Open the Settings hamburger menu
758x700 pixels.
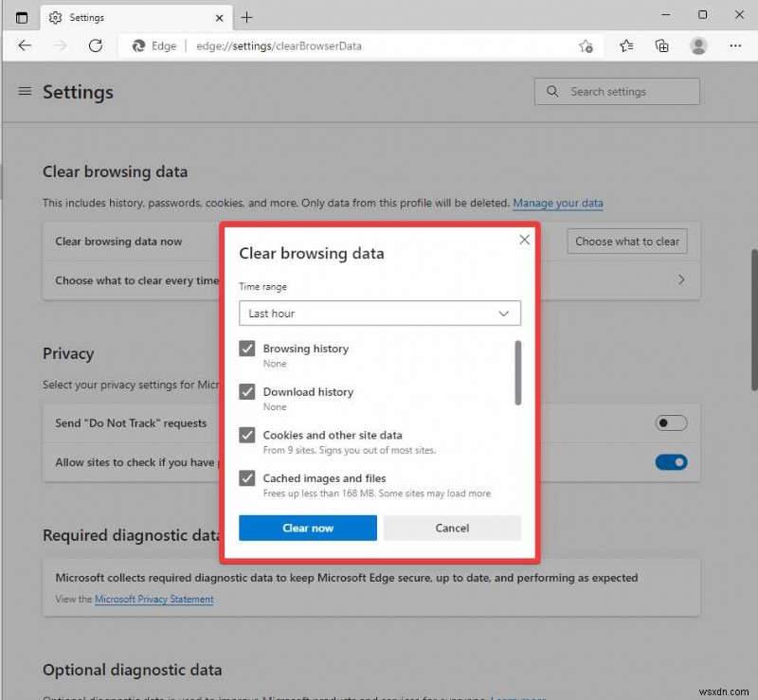[x=25, y=91]
